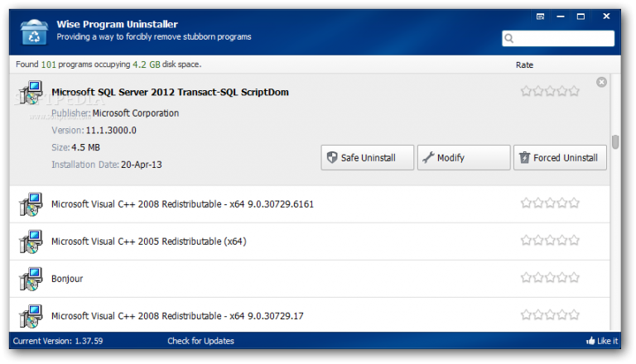The width and height of the screenshot is (636, 364).
Task: Click the Like it thumbs-up icon
Action: click(x=590, y=341)
